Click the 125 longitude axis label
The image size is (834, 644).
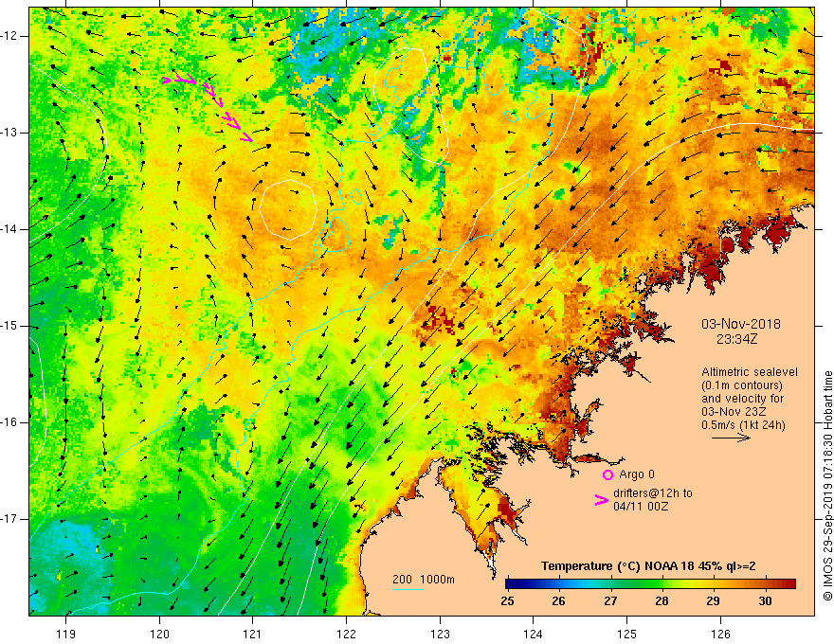627,634
